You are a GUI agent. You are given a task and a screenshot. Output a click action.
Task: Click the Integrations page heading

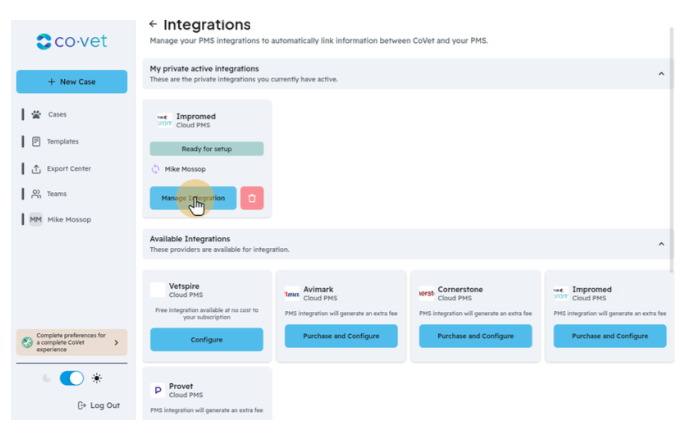point(207,25)
